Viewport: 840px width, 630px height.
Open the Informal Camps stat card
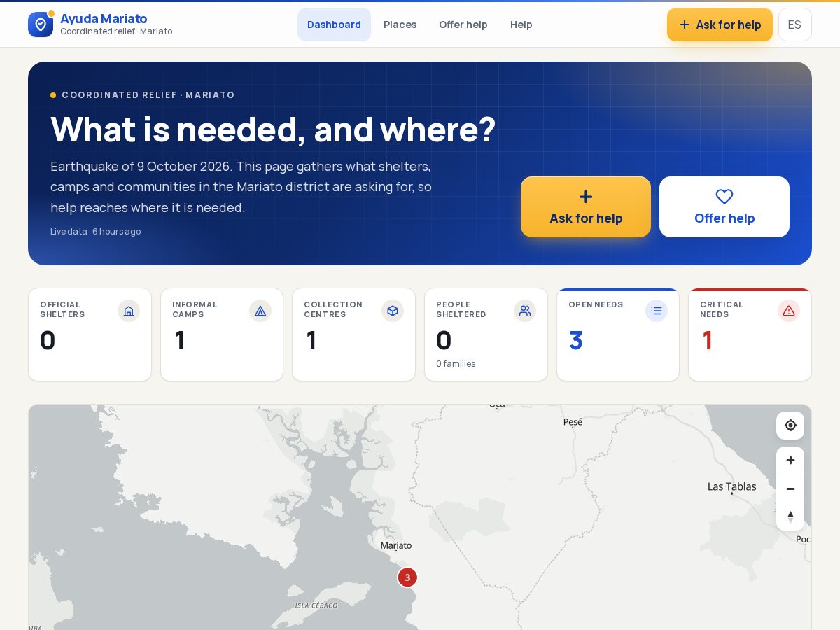(222, 335)
